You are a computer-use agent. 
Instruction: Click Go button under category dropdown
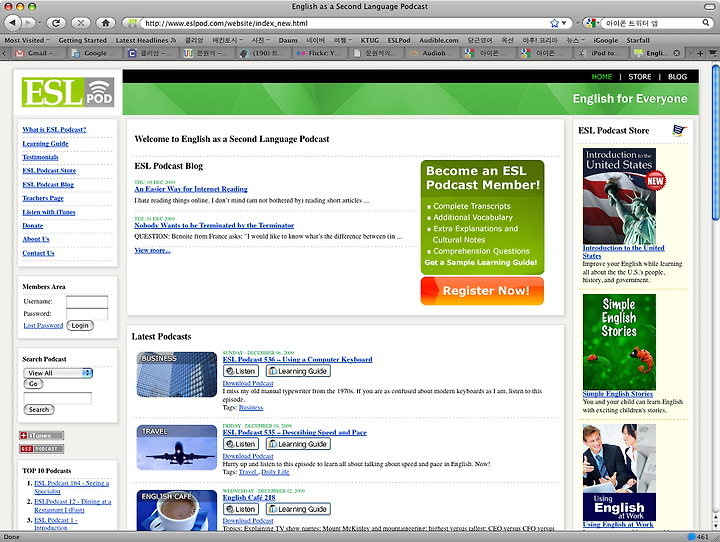pos(33,384)
